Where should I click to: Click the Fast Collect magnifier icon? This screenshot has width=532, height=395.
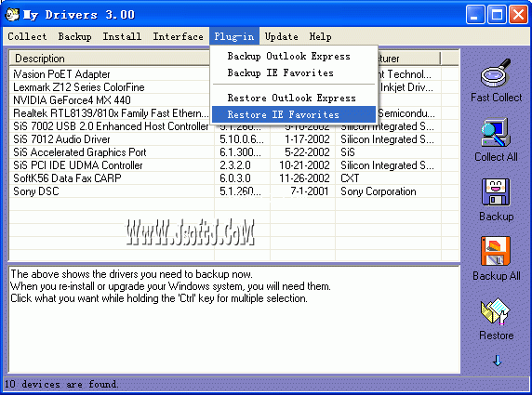(496, 72)
